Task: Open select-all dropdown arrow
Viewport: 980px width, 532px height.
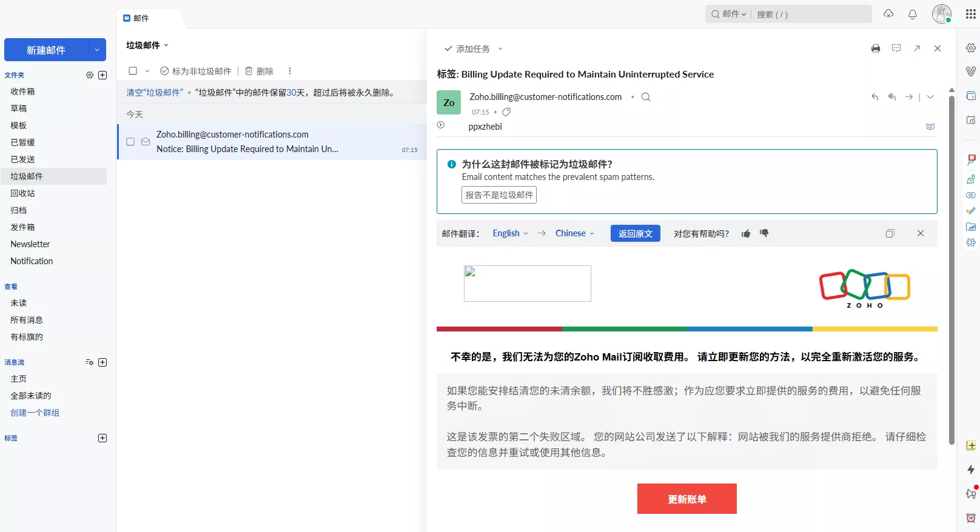Action: pos(147,71)
